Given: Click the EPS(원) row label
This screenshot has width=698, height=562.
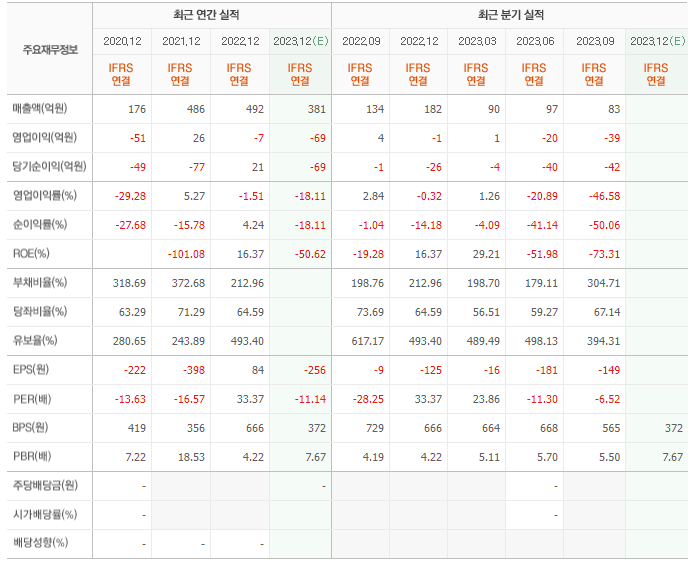Looking at the screenshot, I should 31,369.
